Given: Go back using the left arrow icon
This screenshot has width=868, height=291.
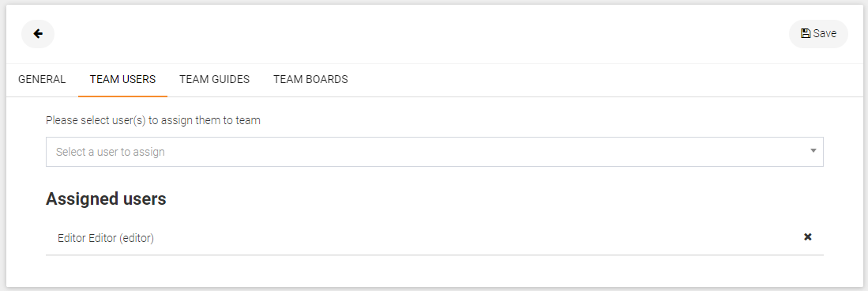Looking at the screenshot, I should click(x=38, y=34).
